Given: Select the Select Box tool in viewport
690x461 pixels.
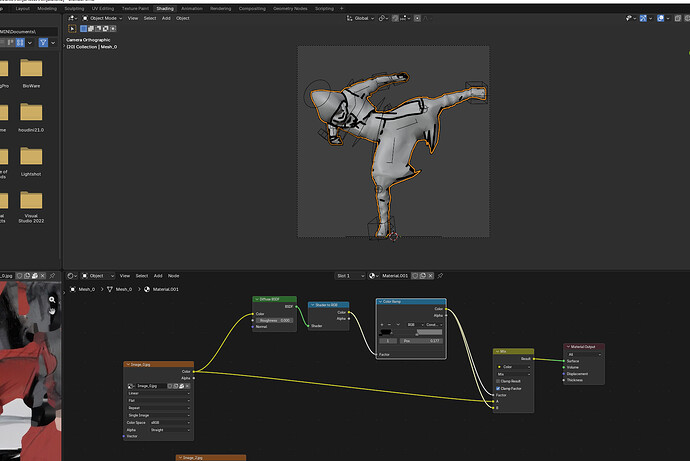Looking at the screenshot, I should coord(72,29).
